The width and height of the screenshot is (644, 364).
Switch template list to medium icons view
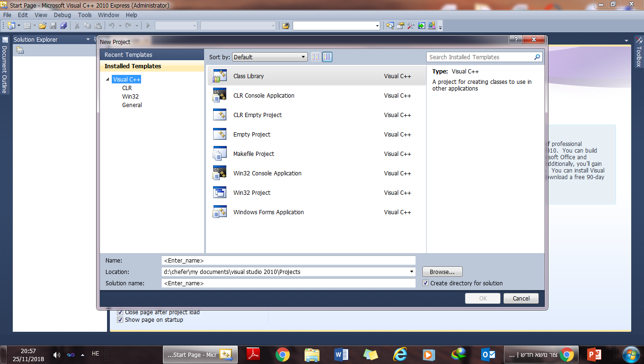[327, 57]
